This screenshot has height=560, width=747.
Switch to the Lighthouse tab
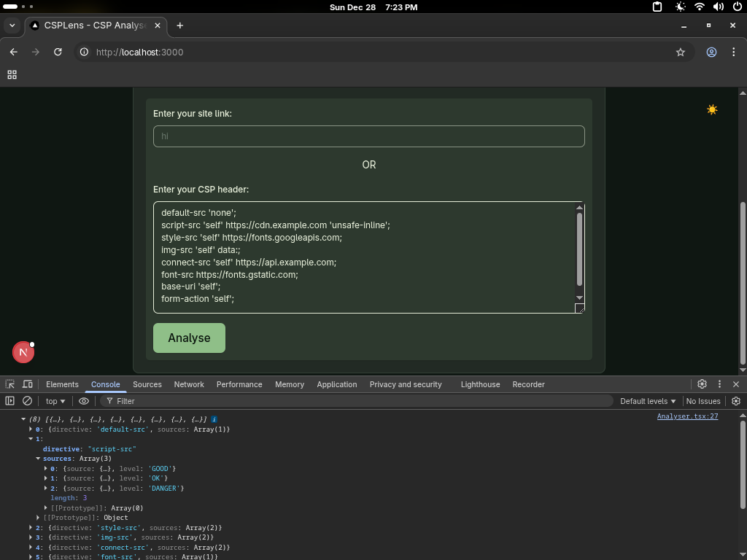pyautogui.click(x=480, y=384)
